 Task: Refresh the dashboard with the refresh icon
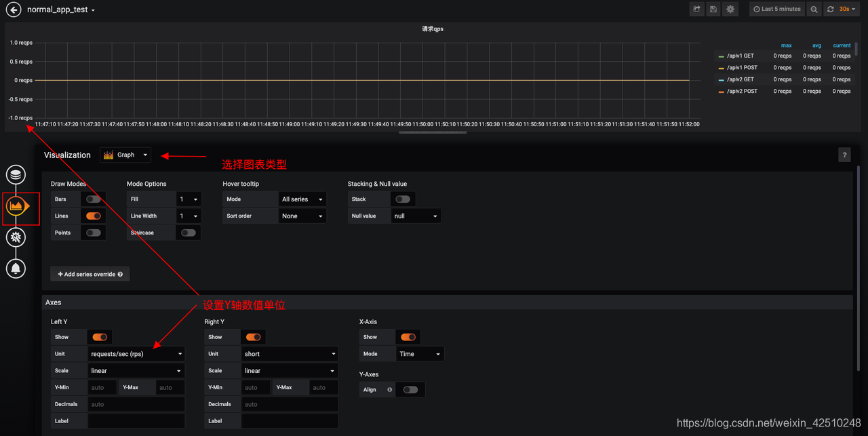pyautogui.click(x=831, y=9)
